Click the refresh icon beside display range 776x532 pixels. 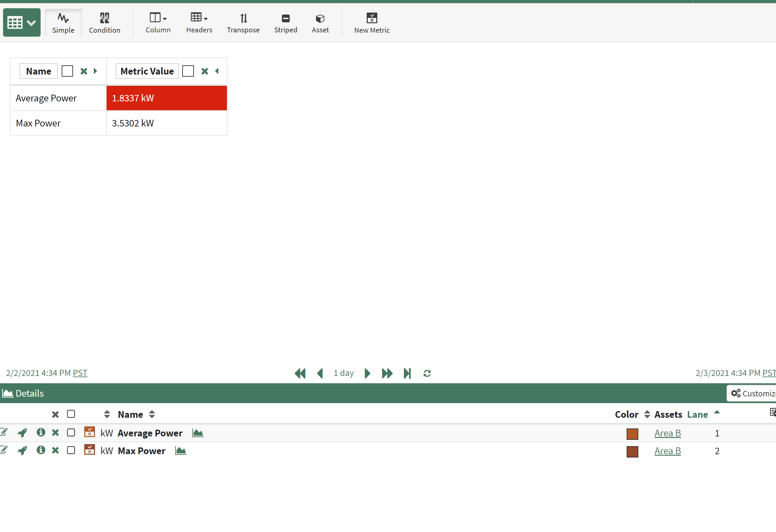[x=427, y=373]
